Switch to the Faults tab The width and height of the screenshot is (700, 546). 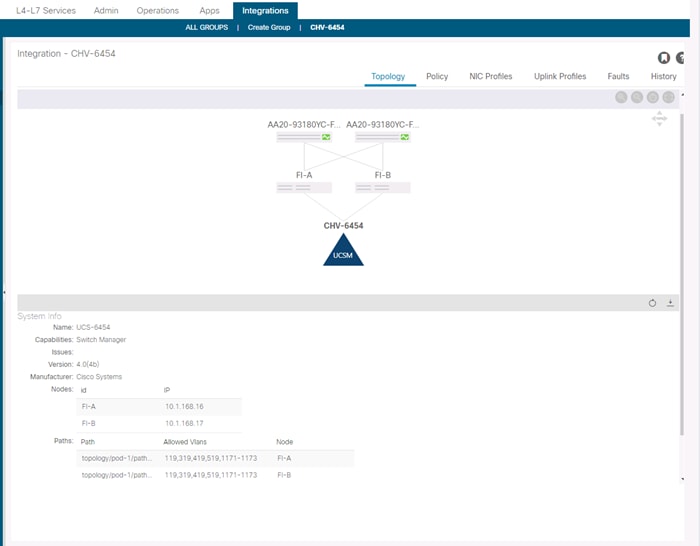pos(618,76)
